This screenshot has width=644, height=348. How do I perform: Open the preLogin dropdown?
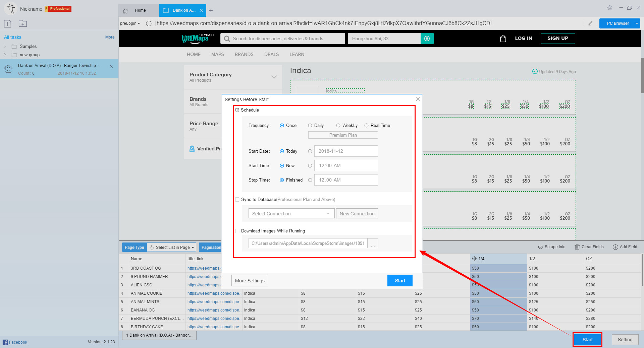(130, 23)
